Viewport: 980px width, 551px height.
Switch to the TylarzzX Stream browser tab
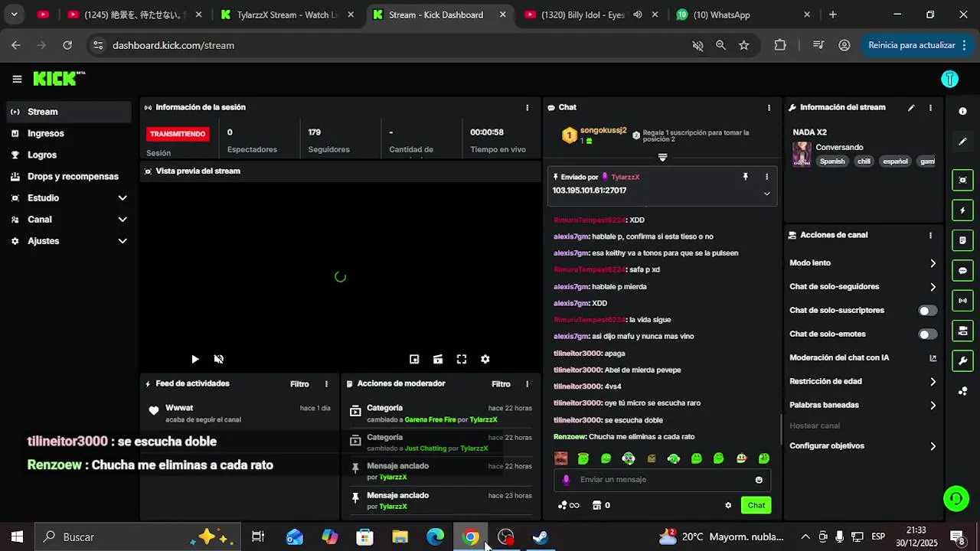[x=287, y=15]
